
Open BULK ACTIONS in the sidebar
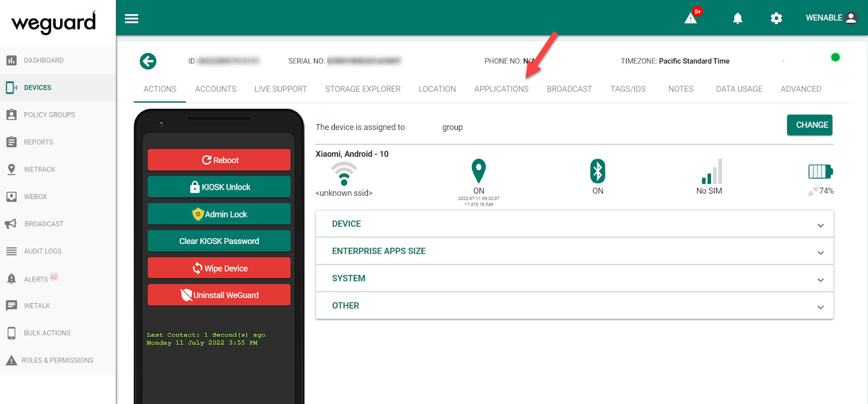(x=47, y=333)
